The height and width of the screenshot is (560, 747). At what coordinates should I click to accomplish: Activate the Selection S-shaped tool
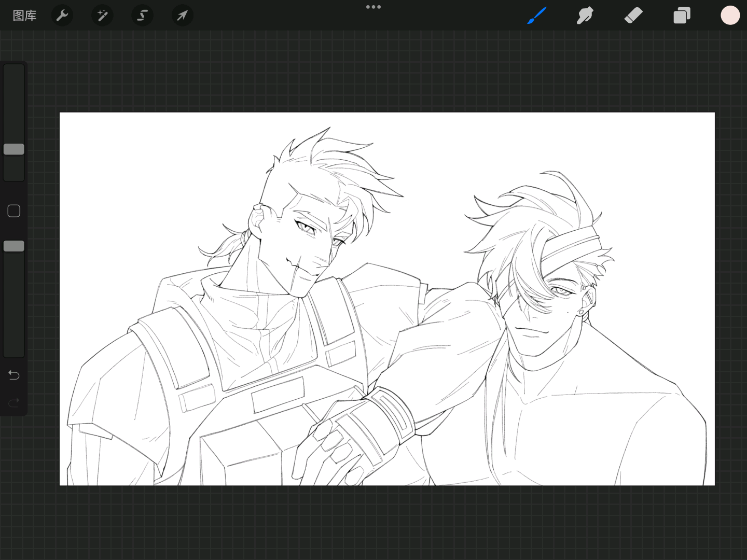[142, 16]
